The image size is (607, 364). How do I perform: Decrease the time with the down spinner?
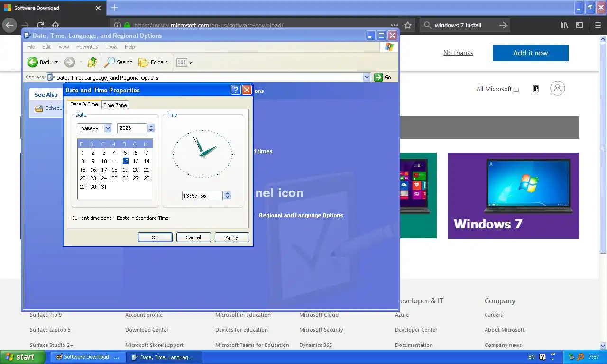coord(227,198)
